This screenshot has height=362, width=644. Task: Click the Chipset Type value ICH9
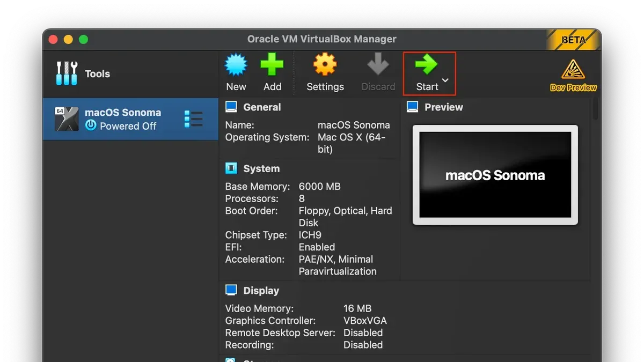tap(310, 235)
